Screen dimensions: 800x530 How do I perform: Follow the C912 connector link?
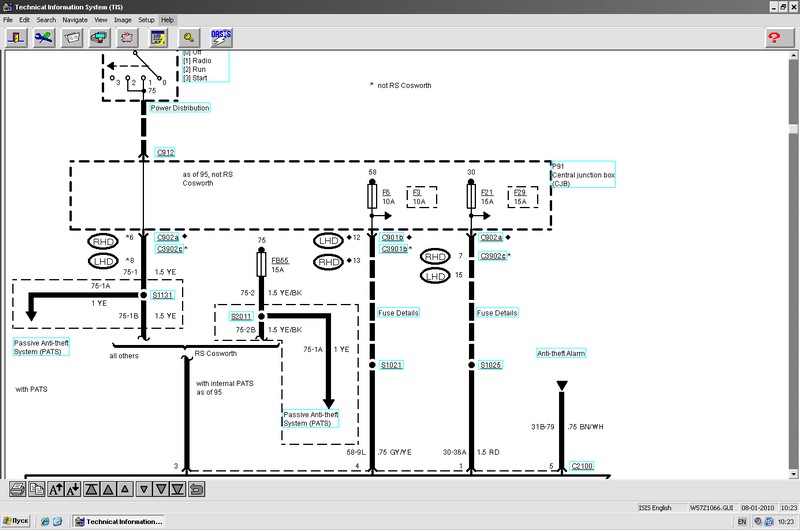coord(165,153)
